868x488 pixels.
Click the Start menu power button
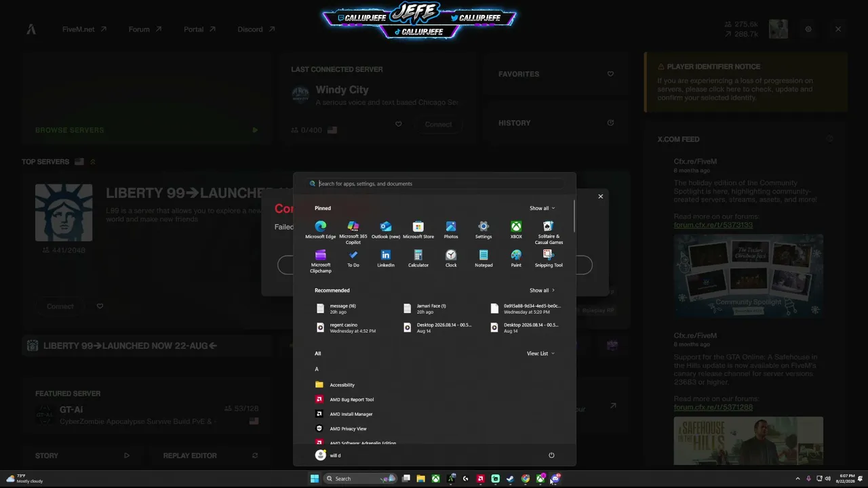click(551, 455)
